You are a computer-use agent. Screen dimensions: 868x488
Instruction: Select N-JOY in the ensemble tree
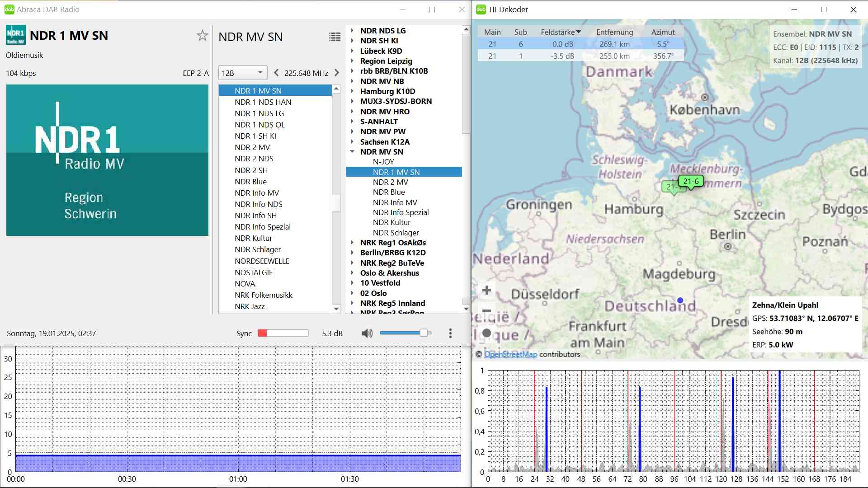[x=383, y=162]
